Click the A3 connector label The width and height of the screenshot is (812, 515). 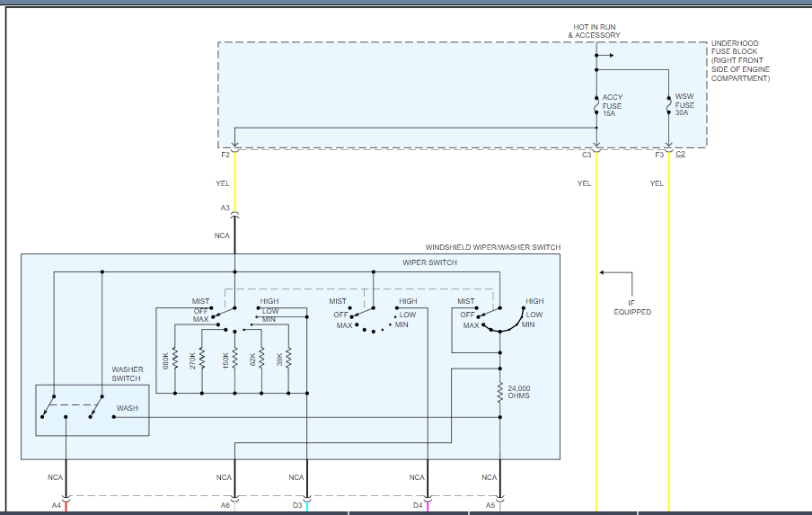[225, 208]
